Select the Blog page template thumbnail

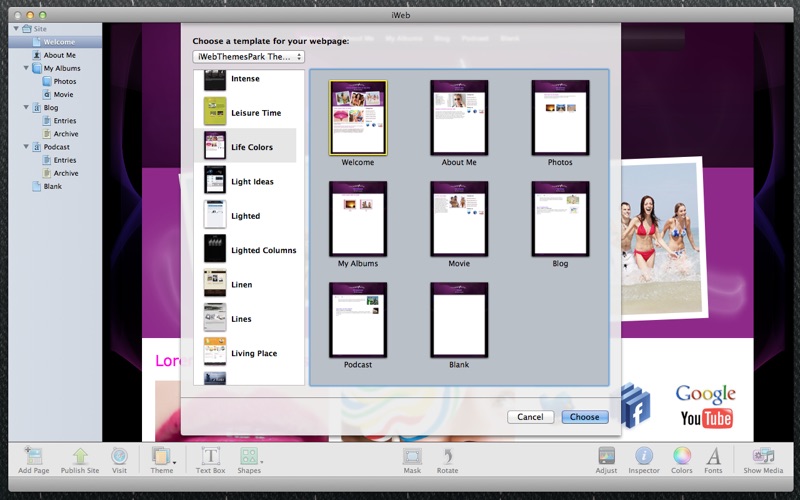(560, 219)
